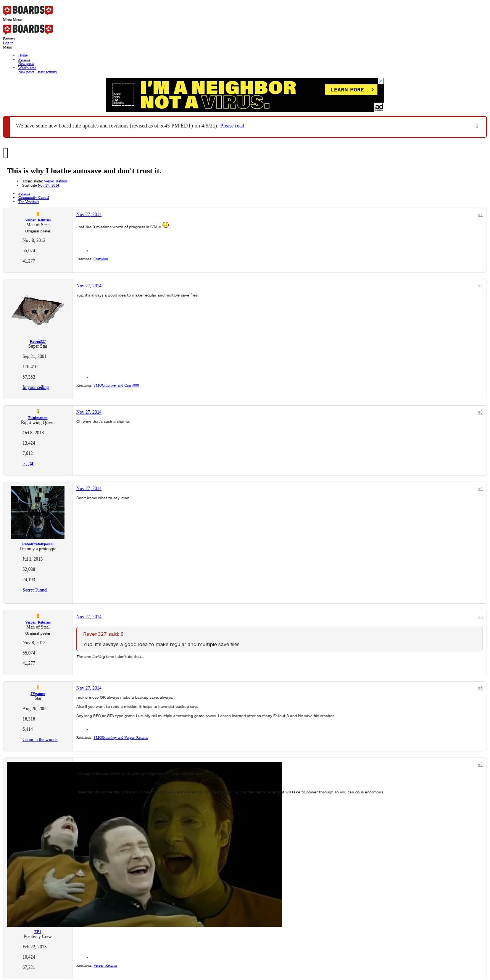Click RobotPrototype000's avatar image

(38, 513)
